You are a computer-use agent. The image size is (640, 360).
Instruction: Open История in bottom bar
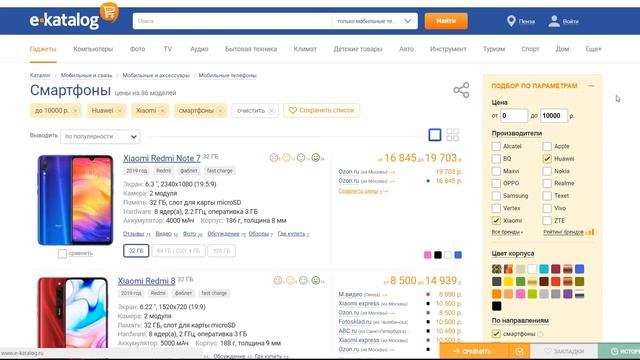(x=619, y=351)
